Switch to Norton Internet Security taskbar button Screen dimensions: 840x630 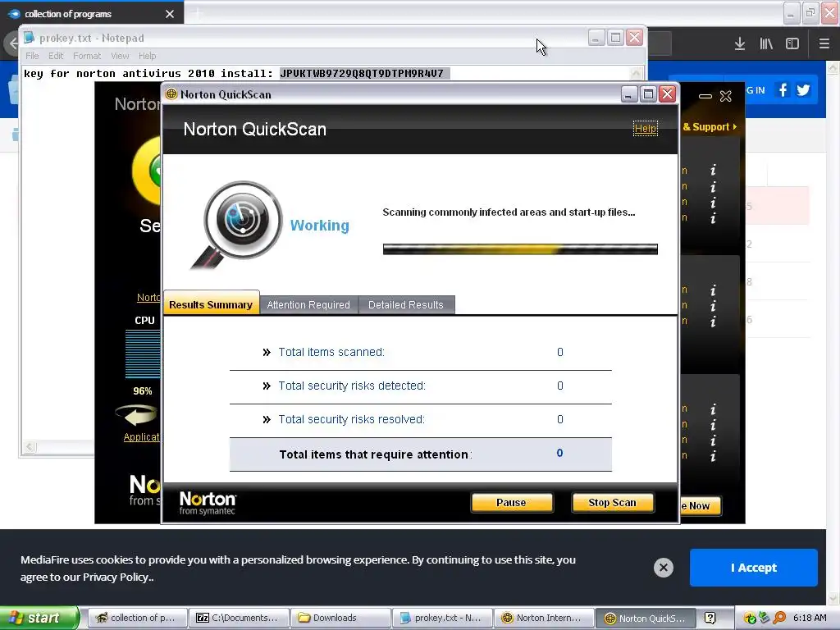click(545, 618)
